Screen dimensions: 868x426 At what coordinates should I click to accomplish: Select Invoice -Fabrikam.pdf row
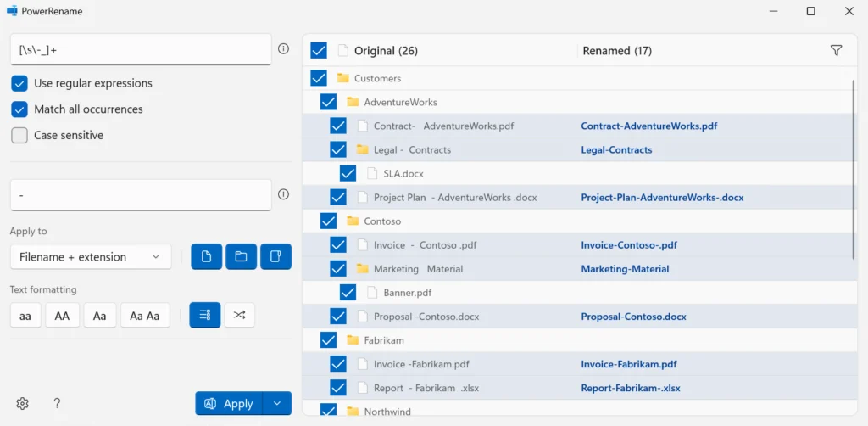pyautogui.click(x=580, y=364)
